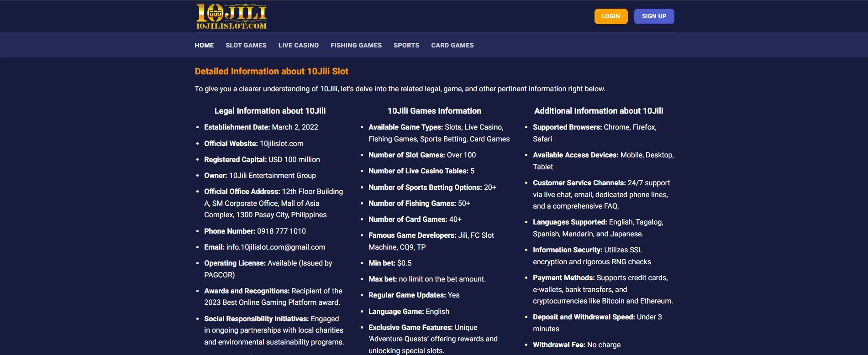
Task: Click 'Regular Game Updates: Yes'
Action: coord(414,295)
